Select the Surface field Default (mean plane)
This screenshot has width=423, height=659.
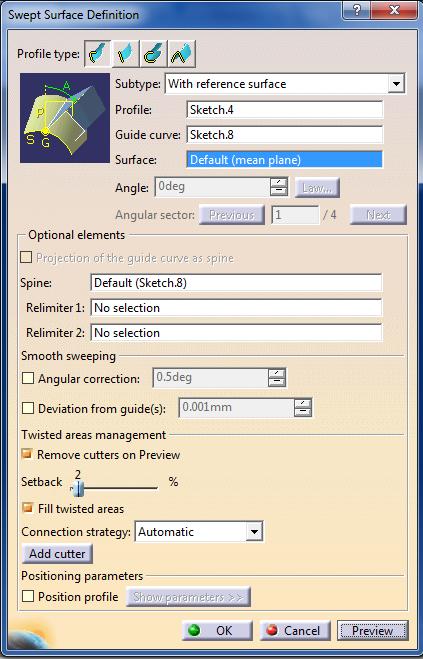(x=285, y=160)
